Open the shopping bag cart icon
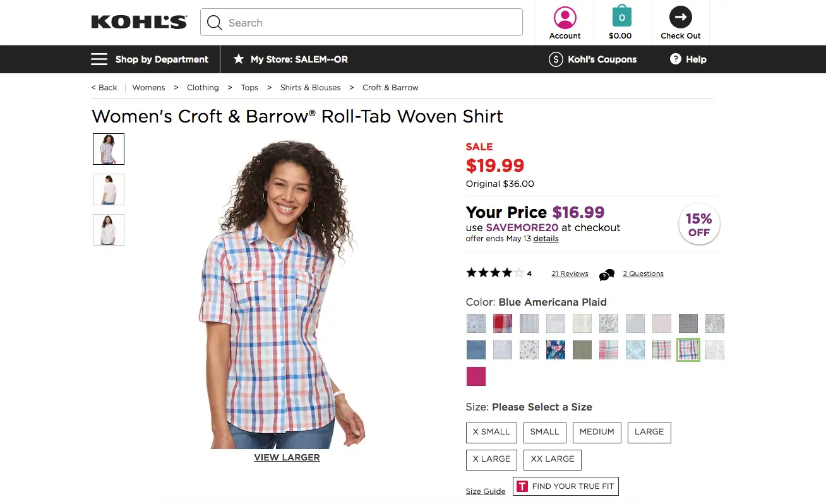Screen dimensions: 826x504 click(621, 17)
